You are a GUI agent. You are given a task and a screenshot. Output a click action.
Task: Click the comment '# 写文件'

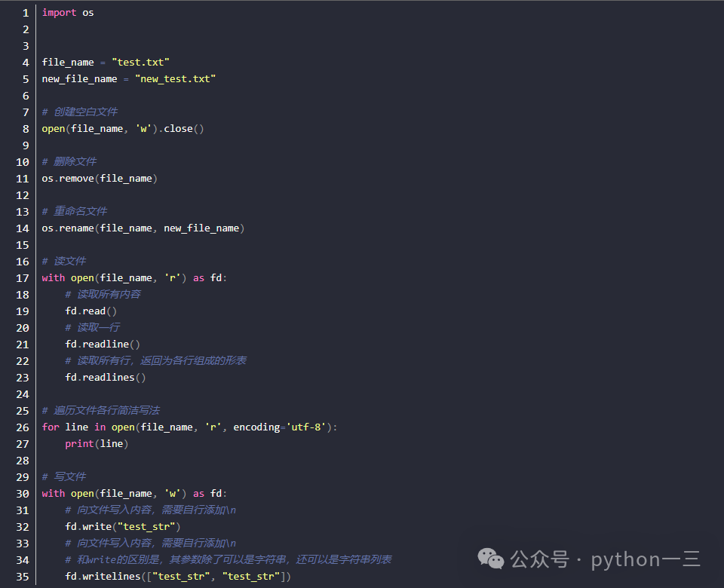point(64,476)
